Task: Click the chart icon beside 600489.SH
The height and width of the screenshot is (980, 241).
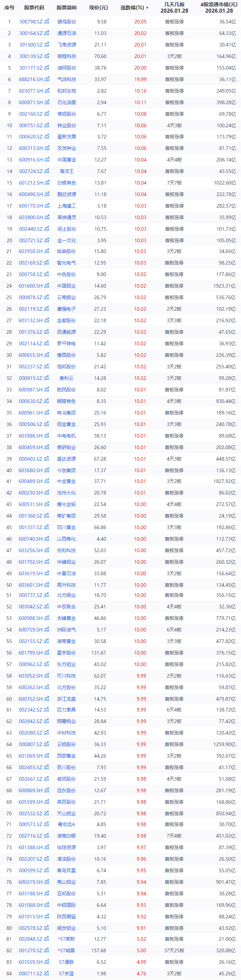Action: pyautogui.click(x=47, y=481)
